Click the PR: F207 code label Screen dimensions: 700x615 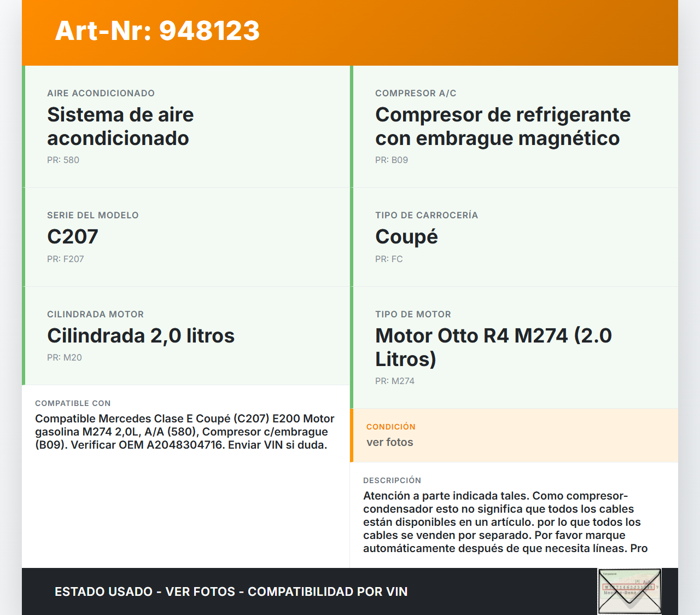(x=65, y=259)
